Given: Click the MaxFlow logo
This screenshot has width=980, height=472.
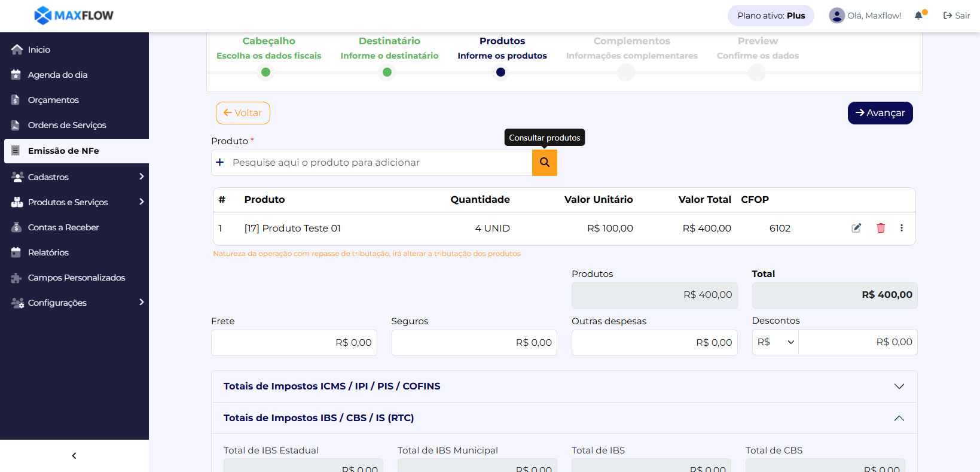Looking at the screenshot, I should pos(74,16).
